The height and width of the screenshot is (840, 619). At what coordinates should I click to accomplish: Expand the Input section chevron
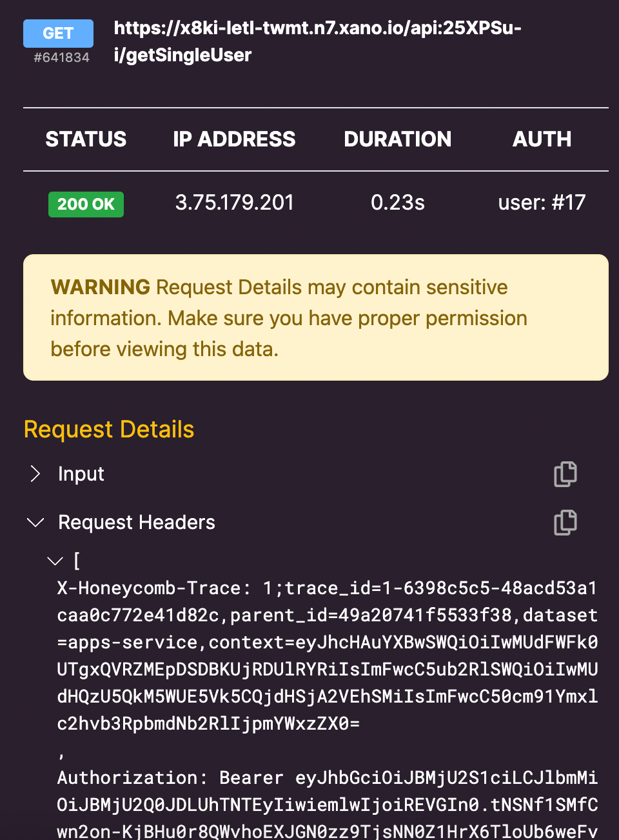(35, 474)
